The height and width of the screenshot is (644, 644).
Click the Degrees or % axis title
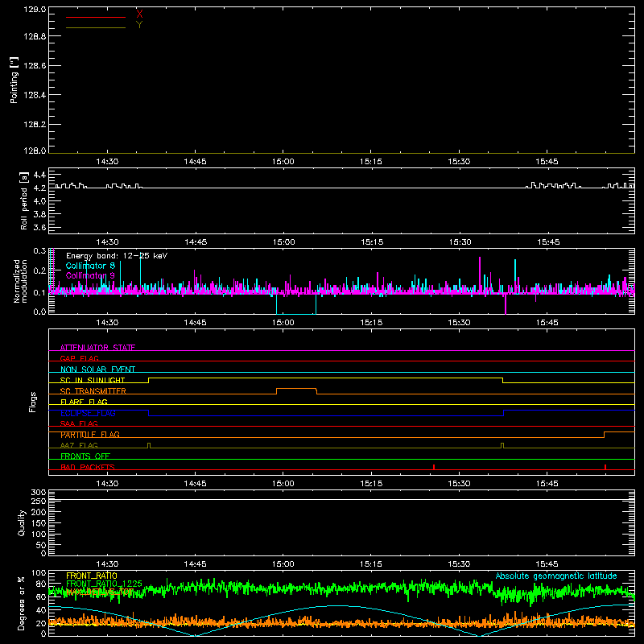[x=22, y=603]
